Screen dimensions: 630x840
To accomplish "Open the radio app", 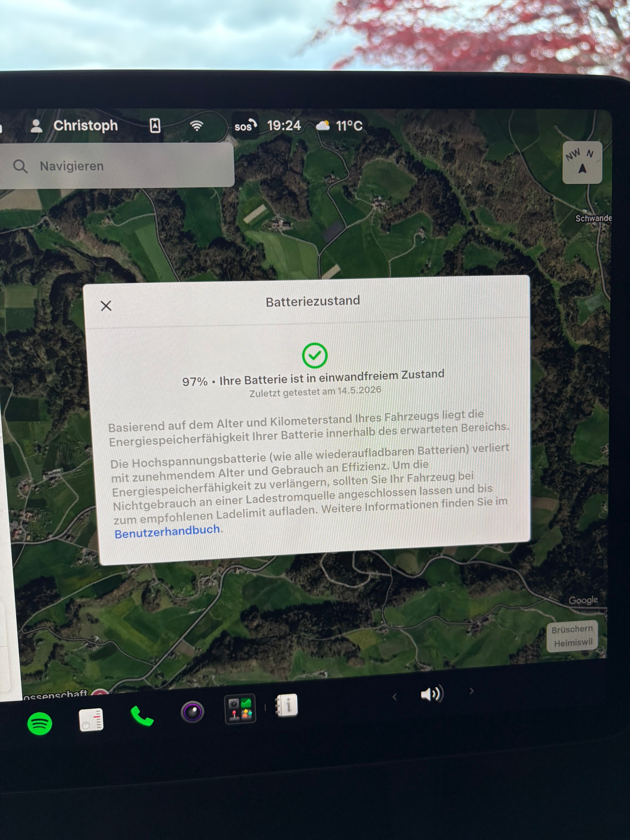I will tap(91, 720).
